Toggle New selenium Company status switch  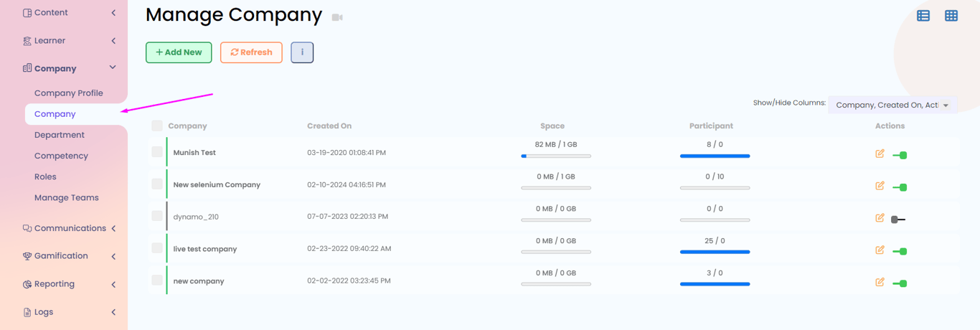(900, 187)
